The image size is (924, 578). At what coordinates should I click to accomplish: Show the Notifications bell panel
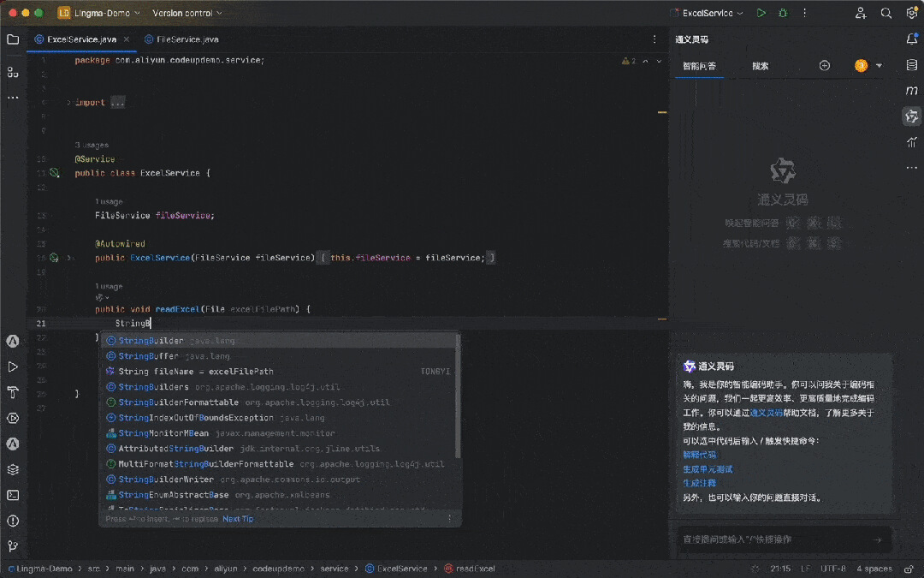pyautogui.click(x=912, y=39)
